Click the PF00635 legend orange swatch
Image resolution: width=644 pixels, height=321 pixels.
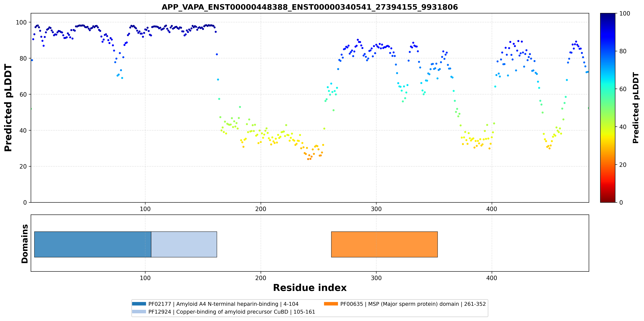click(x=331, y=304)
